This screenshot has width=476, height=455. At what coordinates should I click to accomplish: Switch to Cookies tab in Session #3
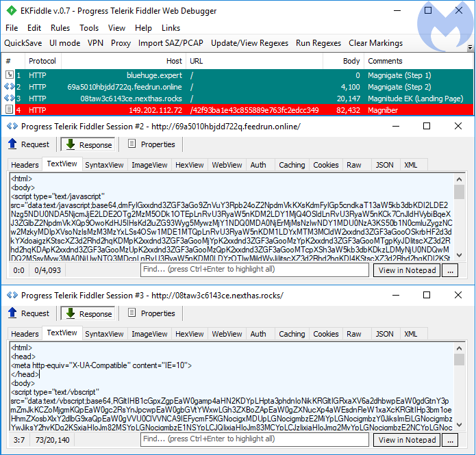pos(325,334)
